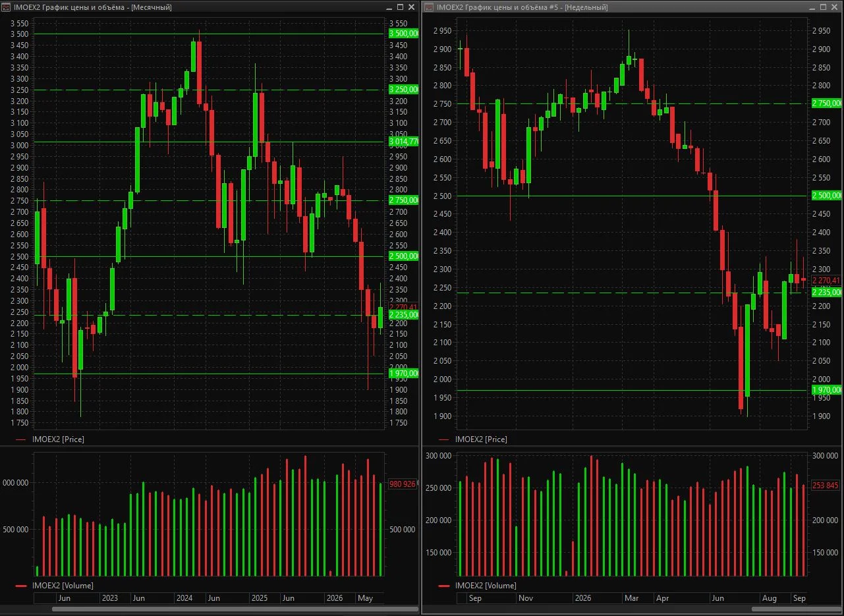
Task: Click the monthly chart horizontal scrollbar
Action: (x=211, y=609)
